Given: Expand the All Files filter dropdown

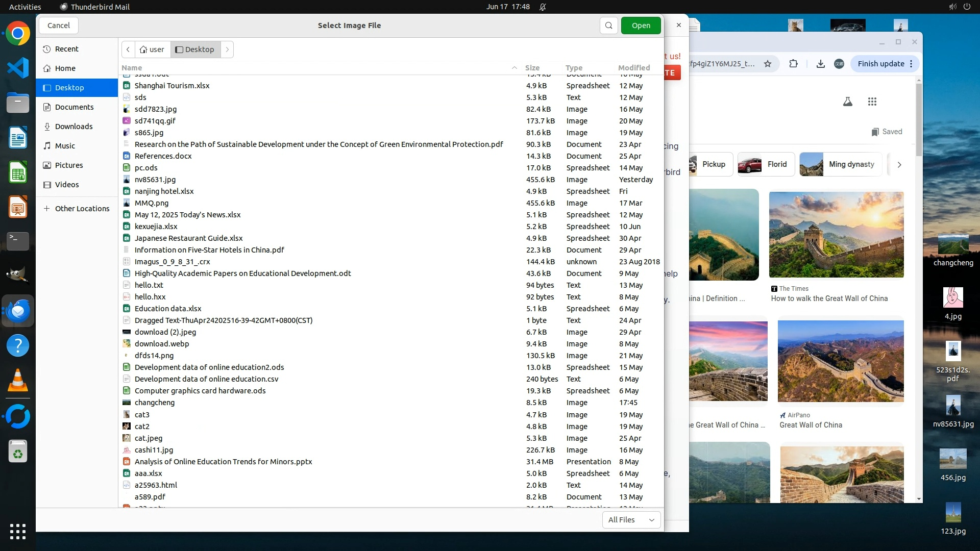Looking at the screenshot, I should (x=631, y=519).
